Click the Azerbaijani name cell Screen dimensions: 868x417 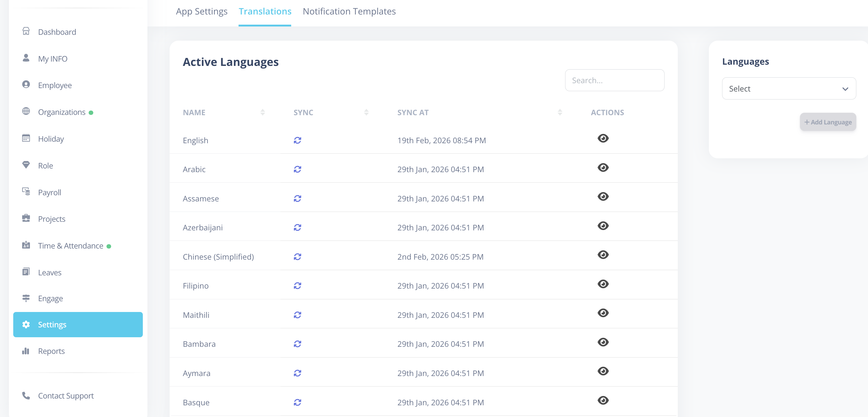[x=203, y=228]
